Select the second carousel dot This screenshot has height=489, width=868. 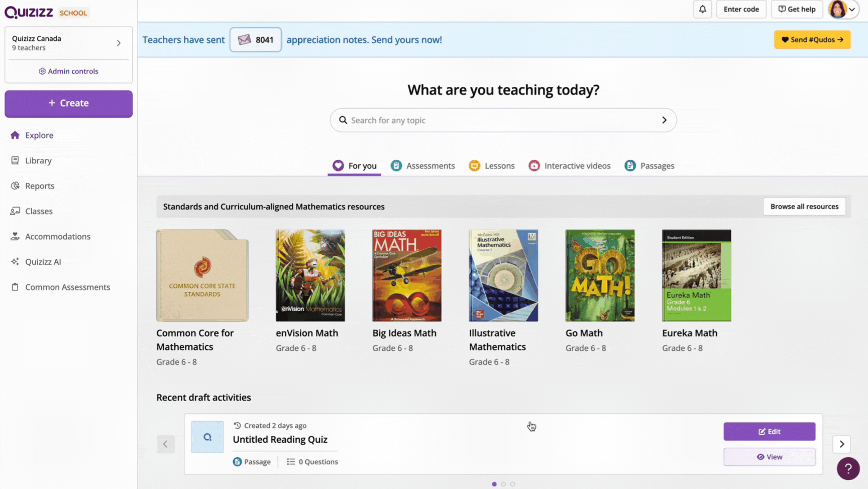coord(503,484)
